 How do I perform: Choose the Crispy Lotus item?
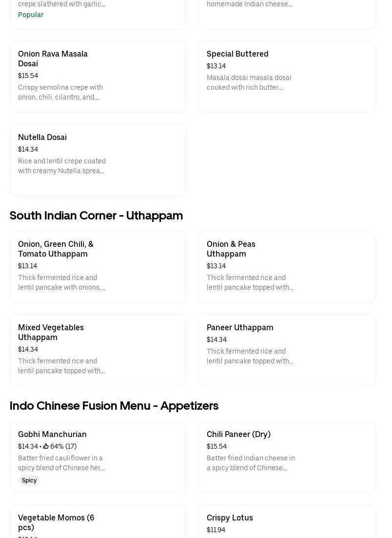click(x=230, y=518)
